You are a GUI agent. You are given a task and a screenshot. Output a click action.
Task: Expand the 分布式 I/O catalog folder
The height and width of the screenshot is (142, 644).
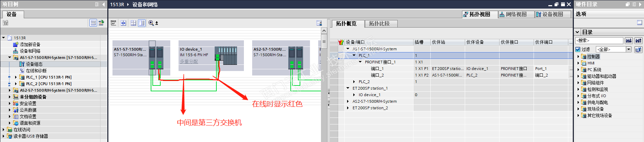point(578,96)
